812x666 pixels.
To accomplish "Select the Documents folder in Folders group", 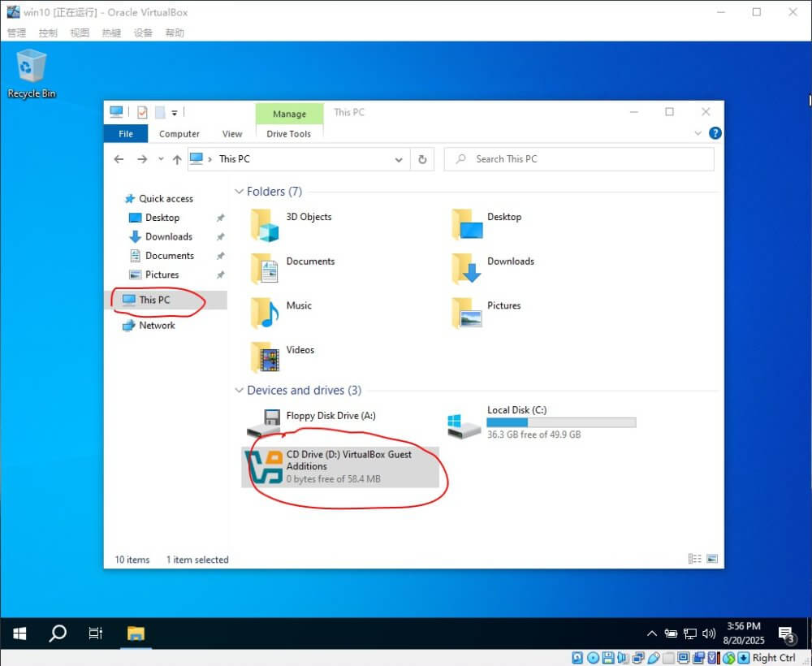I will 293,268.
